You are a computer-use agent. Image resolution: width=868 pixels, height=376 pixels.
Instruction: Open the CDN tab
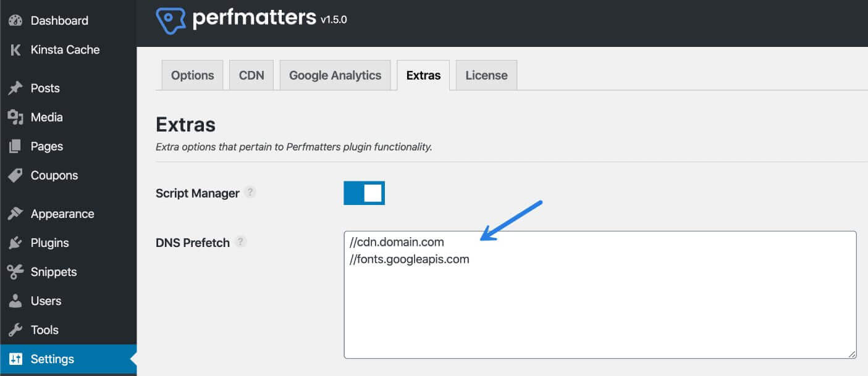[251, 75]
